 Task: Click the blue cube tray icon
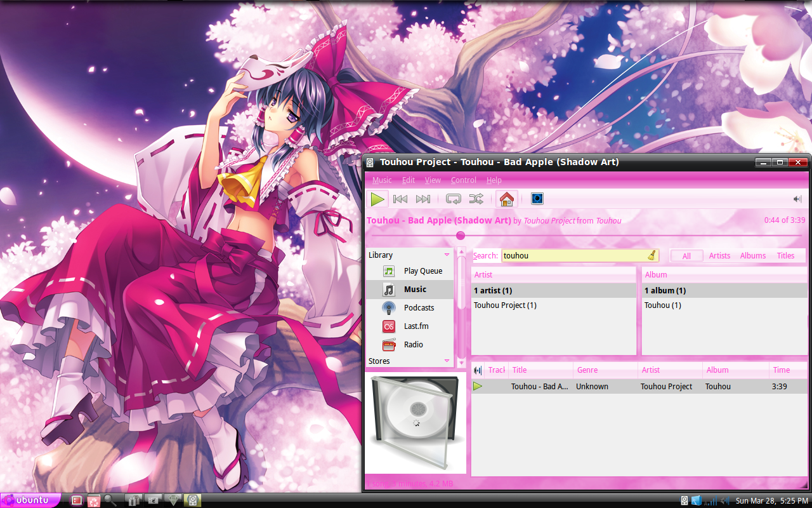[696, 500]
